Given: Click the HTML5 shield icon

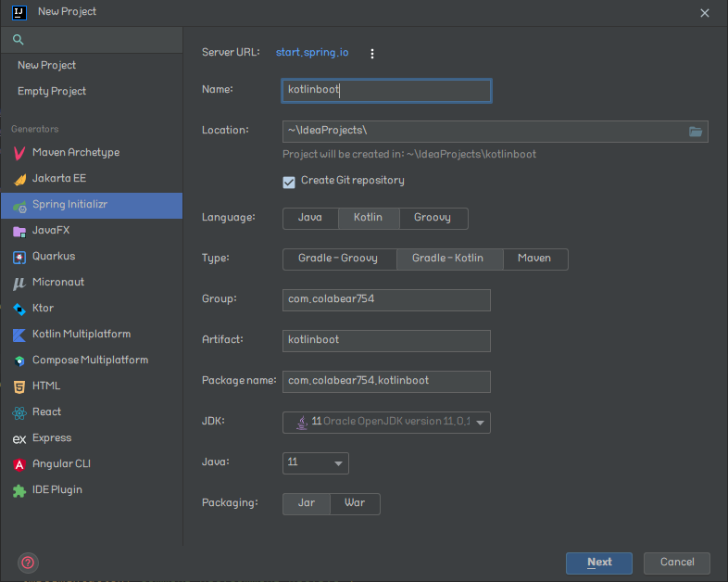Looking at the screenshot, I should 19,386.
